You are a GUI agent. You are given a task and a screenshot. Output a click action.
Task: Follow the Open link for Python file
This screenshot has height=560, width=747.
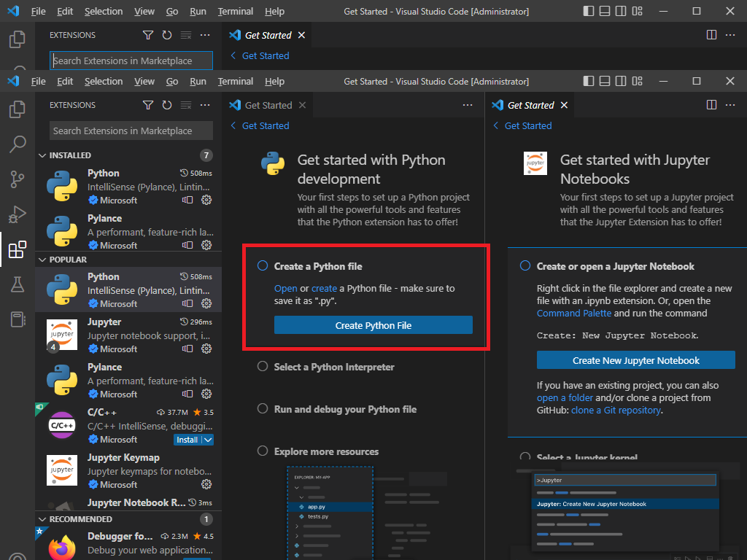coord(285,289)
